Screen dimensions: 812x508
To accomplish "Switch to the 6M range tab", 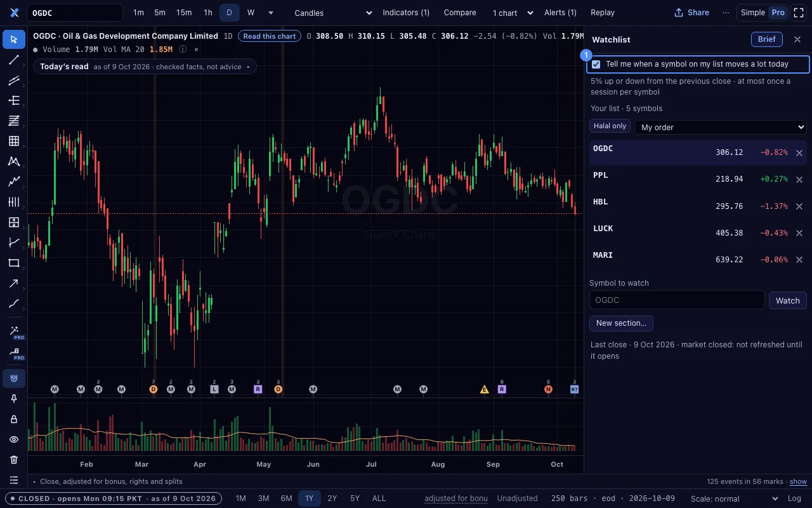I will click(x=286, y=498).
